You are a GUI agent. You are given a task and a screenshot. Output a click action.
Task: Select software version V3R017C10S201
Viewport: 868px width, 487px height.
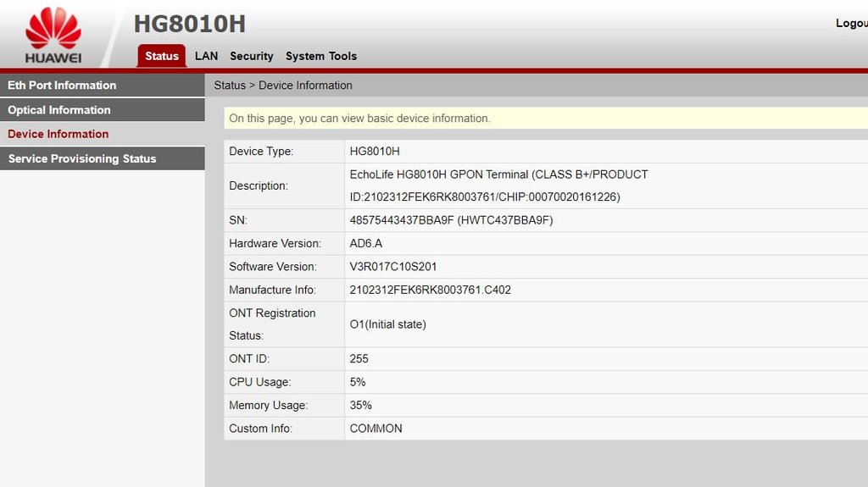point(393,267)
